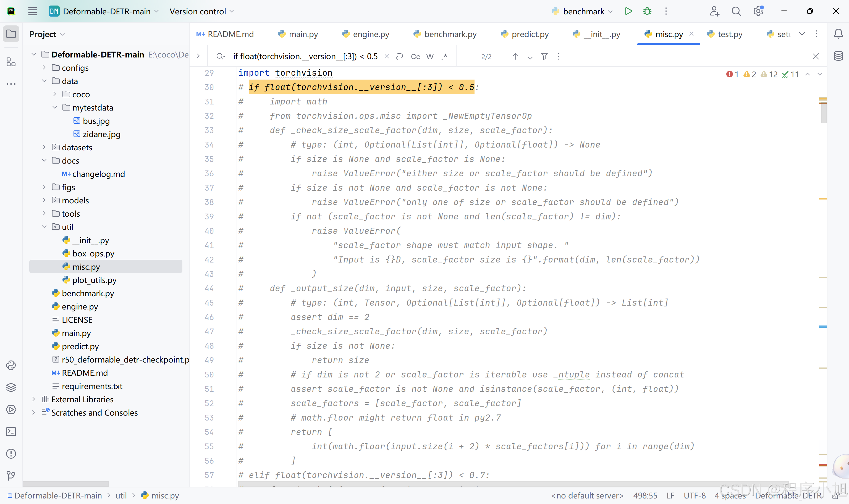
Task: Toggle Words option in find bar
Action: pos(430,57)
